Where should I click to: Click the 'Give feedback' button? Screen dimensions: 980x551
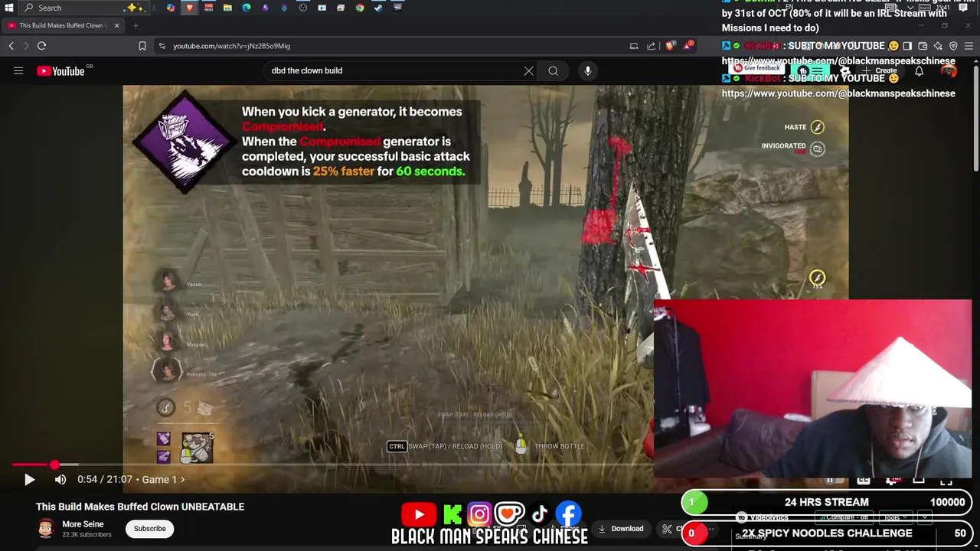[x=758, y=67]
